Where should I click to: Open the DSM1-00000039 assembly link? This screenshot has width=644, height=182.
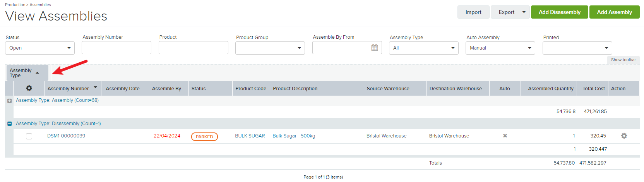point(66,136)
